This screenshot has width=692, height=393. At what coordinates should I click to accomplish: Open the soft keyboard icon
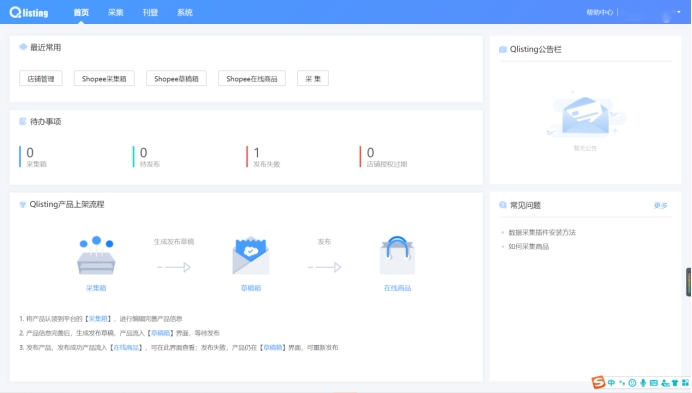654,383
